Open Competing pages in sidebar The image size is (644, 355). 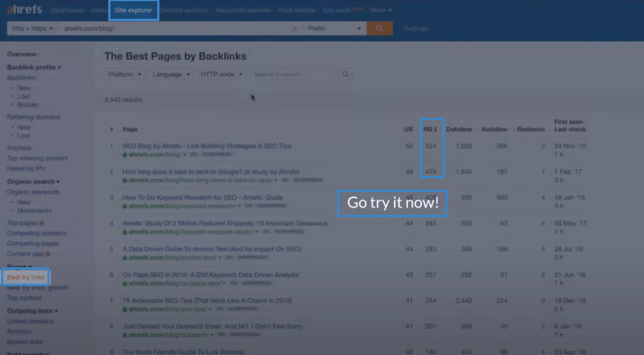click(33, 243)
